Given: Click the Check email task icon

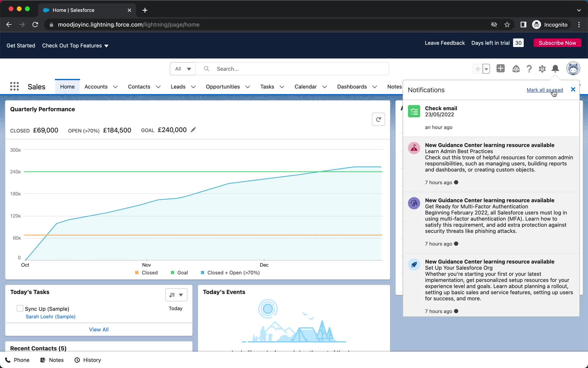Looking at the screenshot, I should (x=414, y=111).
